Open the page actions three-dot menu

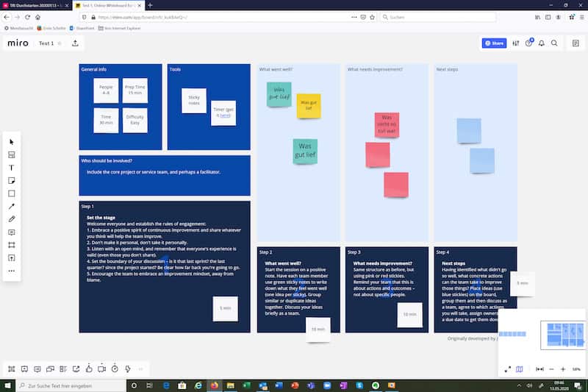coord(354,17)
